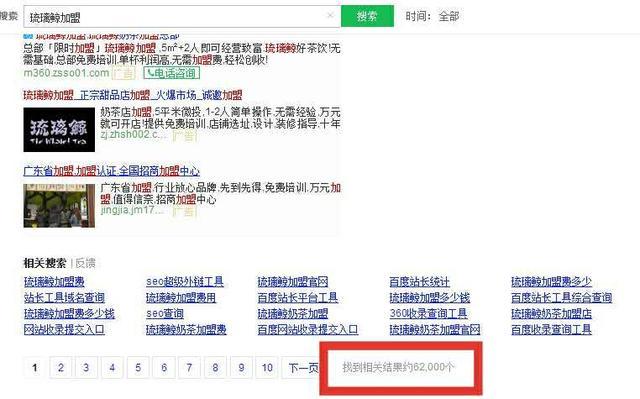Open related search 站长工具域名查询
Screen dimensions: 640x399
(64, 297)
